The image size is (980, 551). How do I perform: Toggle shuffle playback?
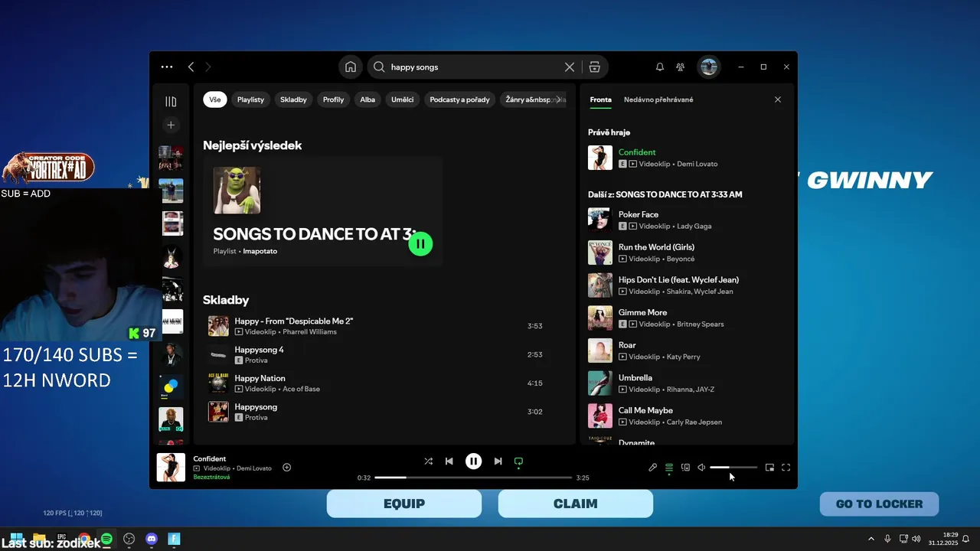click(429, 461)
